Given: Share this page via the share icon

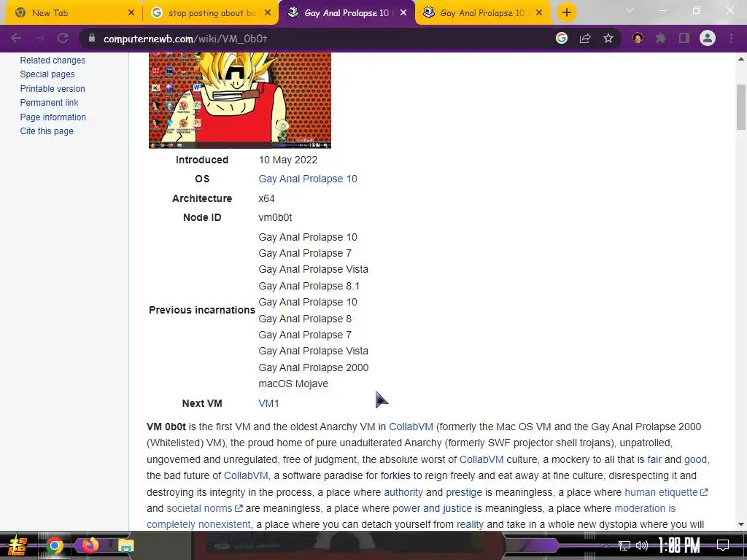Looking at the screenshot, I should [585, 38].
